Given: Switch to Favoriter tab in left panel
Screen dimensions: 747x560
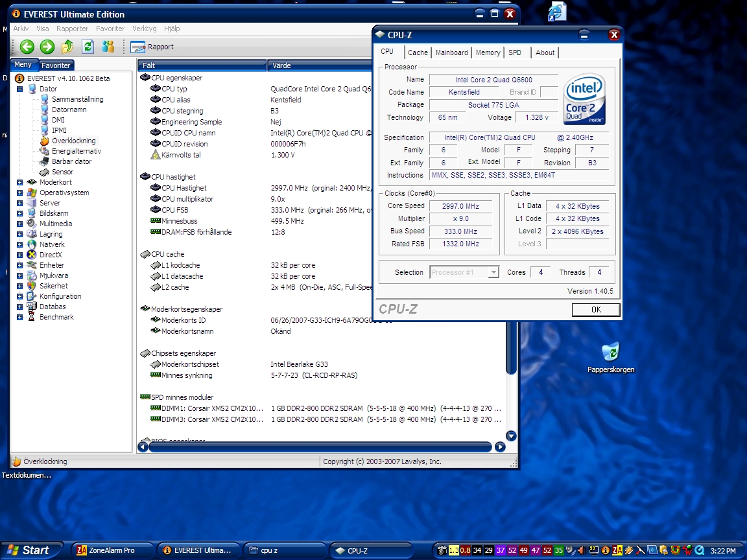Looking at the screenshot, I should 55,65.
